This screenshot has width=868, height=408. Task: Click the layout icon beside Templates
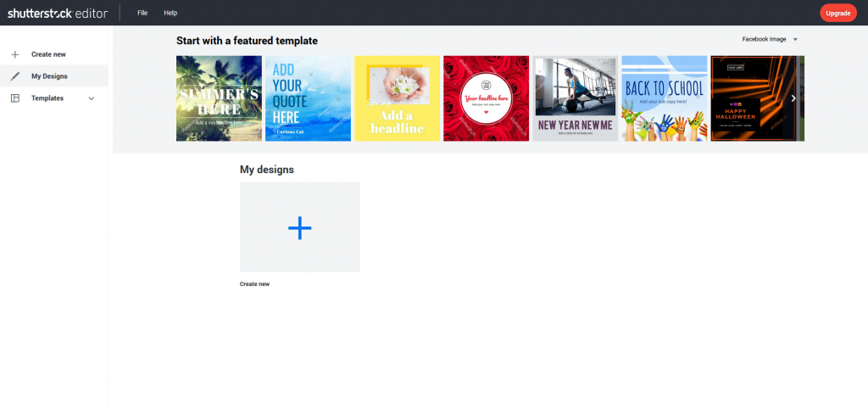(15, 98)
